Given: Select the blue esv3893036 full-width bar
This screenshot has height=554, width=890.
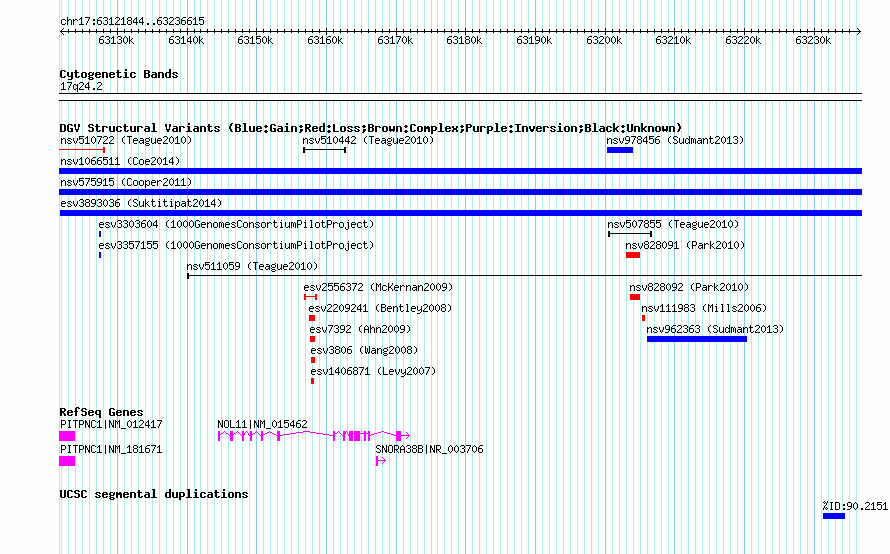Looking at the screenshot, I should click(460, 213).
